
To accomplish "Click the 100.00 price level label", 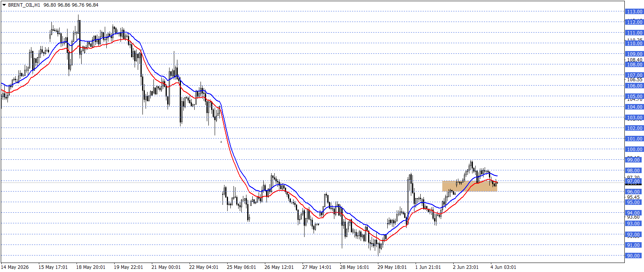I will [634, 150].
